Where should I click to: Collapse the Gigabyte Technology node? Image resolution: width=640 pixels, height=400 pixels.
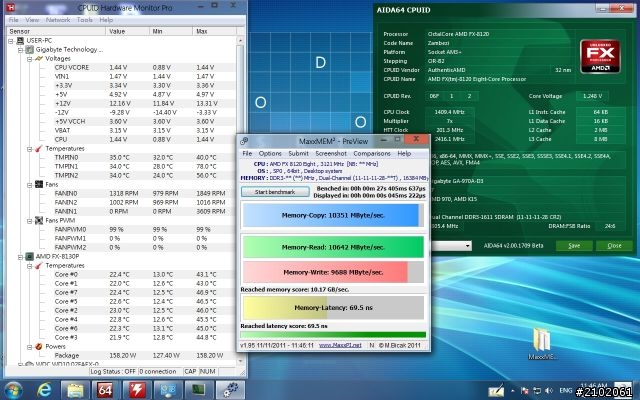(20, 50)
